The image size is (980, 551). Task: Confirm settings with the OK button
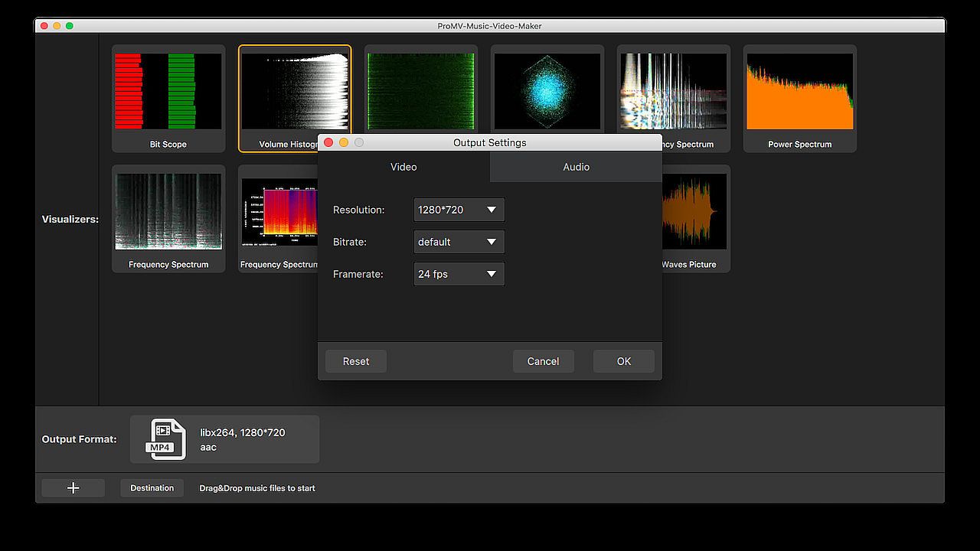623,361
